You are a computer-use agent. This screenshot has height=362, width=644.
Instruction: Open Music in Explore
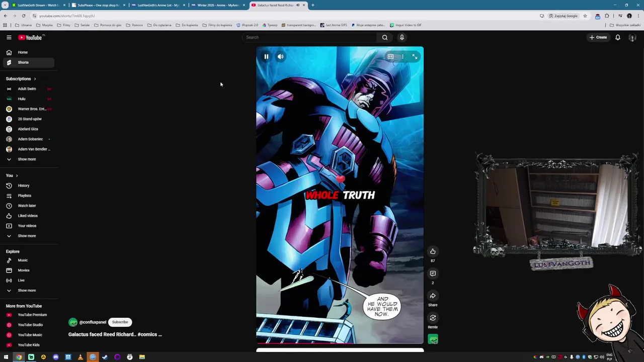(28, 260)
